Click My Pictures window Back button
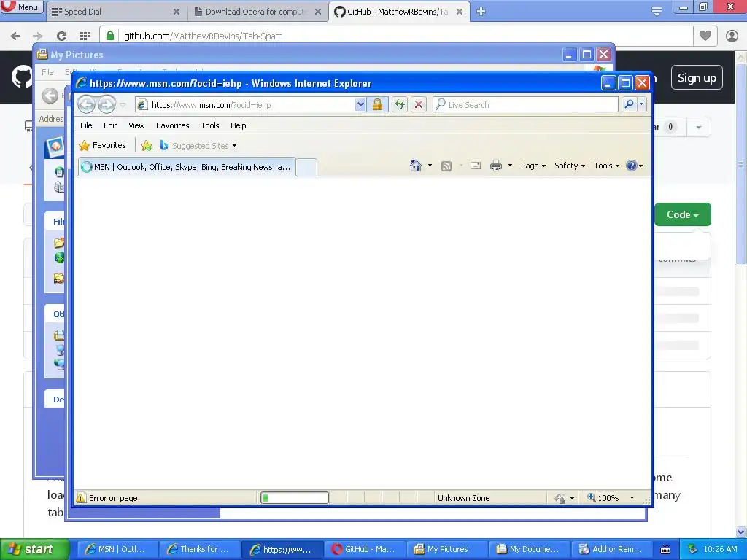Screen dimensions: 747x560 (50, 96)
